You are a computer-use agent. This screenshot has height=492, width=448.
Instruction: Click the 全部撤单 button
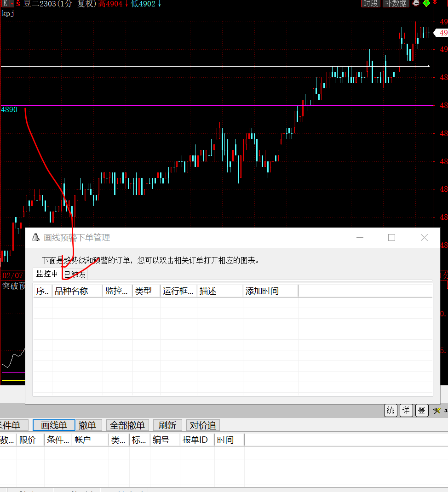(x=127, y=425)
